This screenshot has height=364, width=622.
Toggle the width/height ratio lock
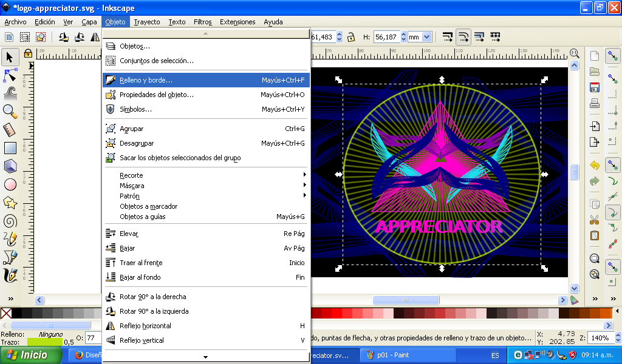[x=350, y=37]
